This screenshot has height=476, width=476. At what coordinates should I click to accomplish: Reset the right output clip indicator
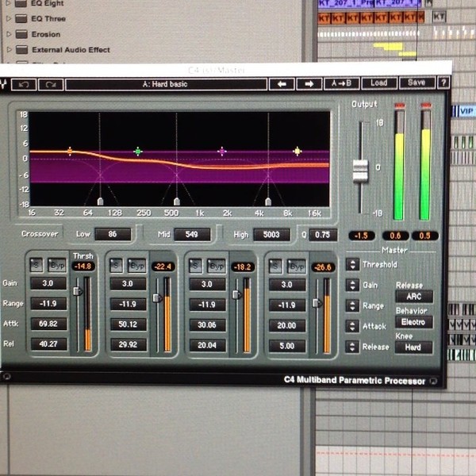point(425,106)
